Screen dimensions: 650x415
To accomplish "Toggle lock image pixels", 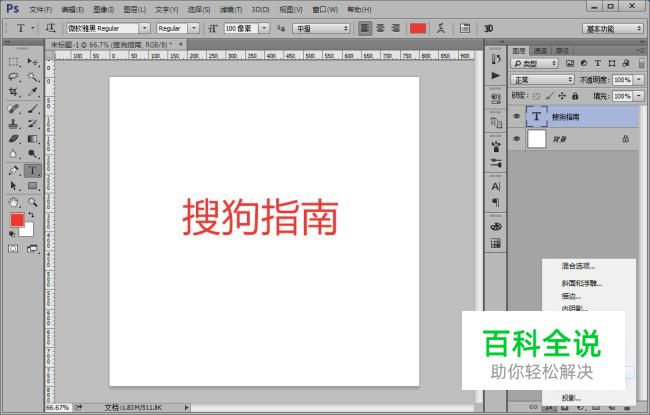I will click(549, 96).
